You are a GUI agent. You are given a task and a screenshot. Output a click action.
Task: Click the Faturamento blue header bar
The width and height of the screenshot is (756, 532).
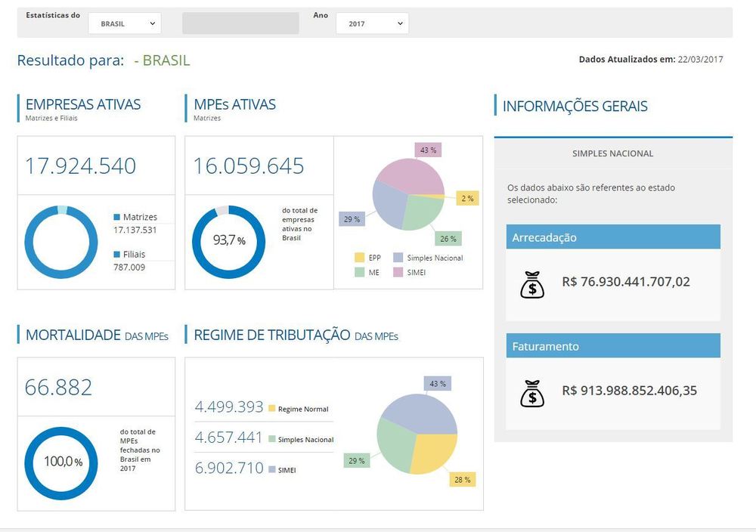click(x=613, y=346)
